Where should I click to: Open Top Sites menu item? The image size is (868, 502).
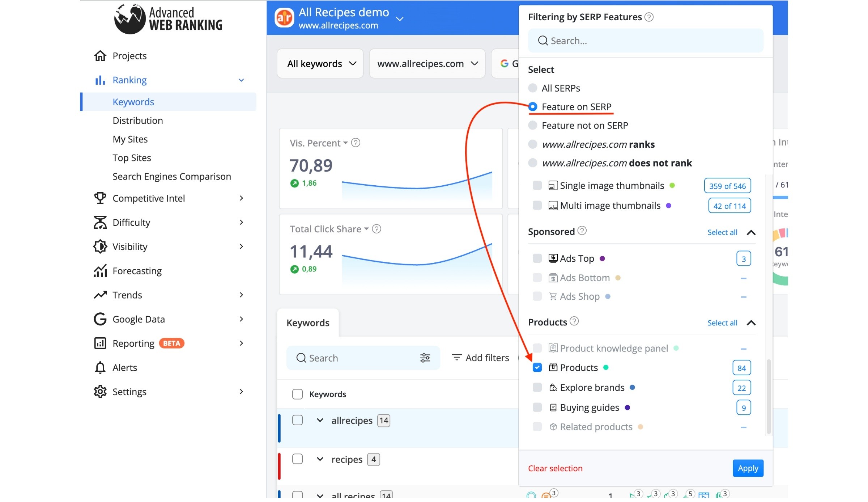click(x=132, y=158)
